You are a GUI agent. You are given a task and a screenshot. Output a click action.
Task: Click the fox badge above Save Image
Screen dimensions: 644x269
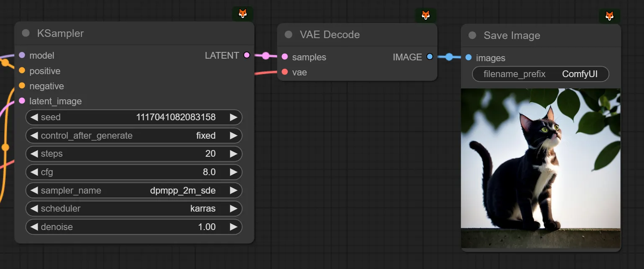[x=610, y=16]
